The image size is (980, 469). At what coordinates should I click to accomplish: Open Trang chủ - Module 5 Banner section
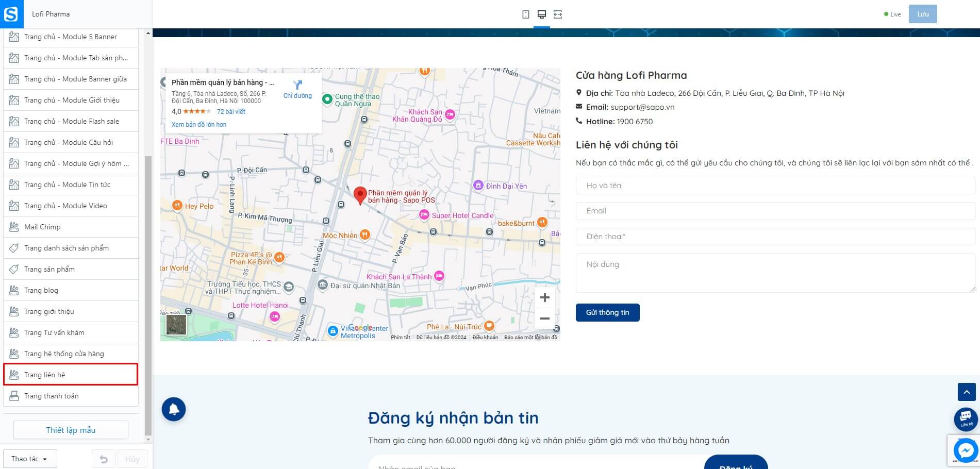(x=71, y=37)
